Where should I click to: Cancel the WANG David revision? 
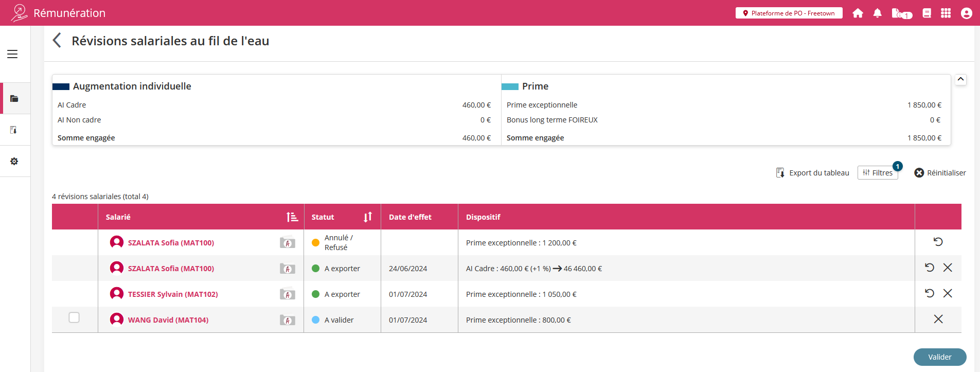tap(938, 319)
